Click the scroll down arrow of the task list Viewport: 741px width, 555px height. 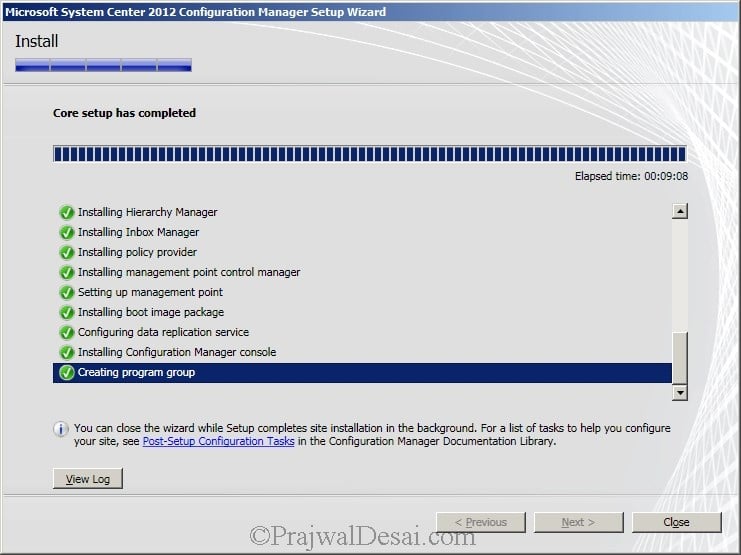[x=680, y=392]
